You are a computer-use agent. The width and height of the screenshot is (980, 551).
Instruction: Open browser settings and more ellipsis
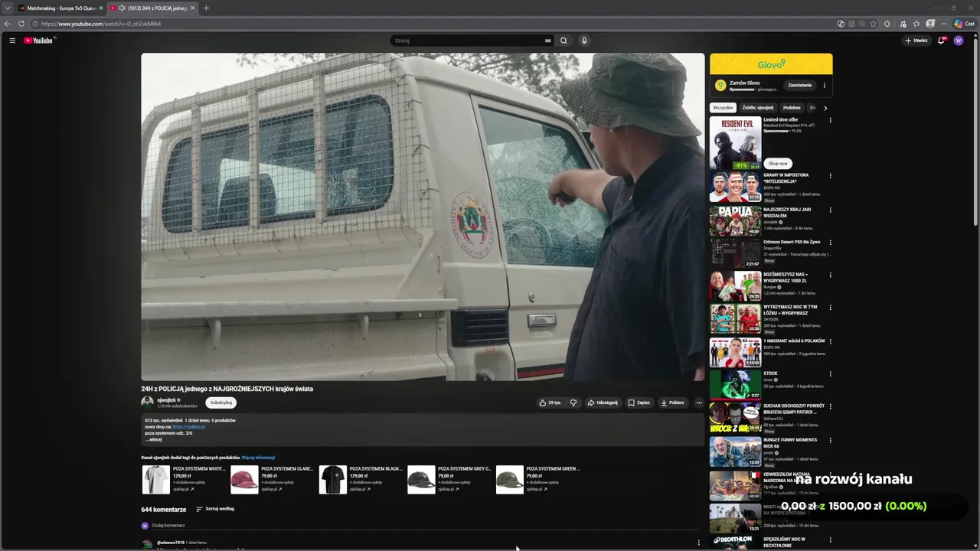pos(944,24)
